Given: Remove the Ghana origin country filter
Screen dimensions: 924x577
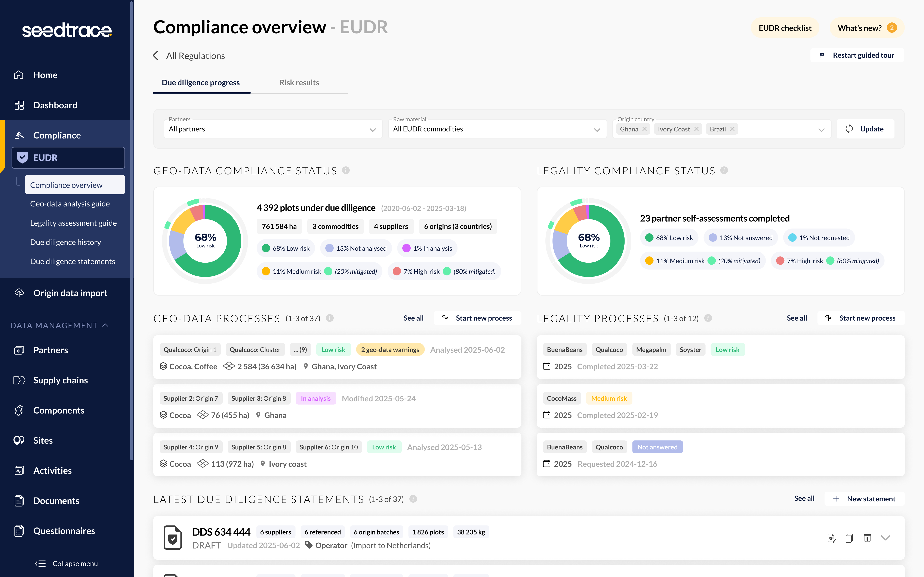Looking at the screenshot, I should point(645,129).
